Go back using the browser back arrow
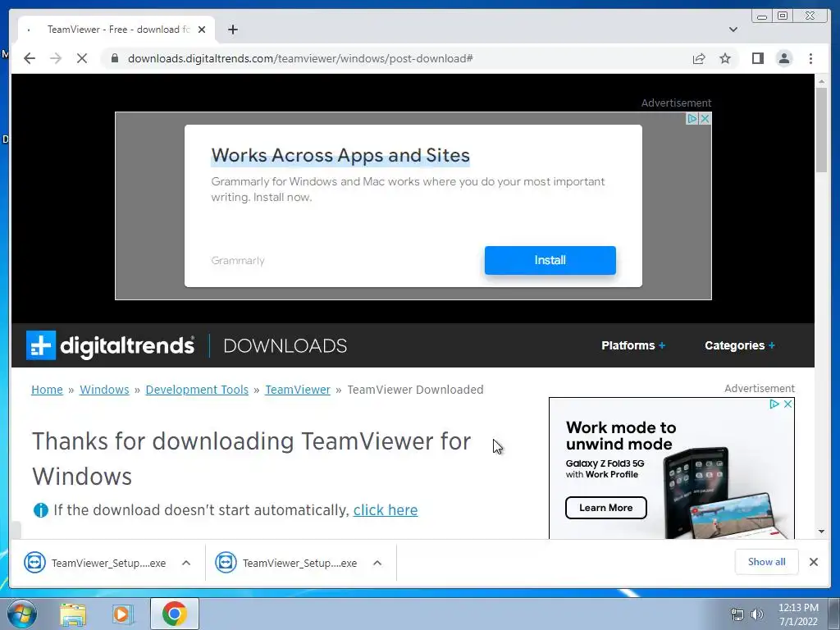 pyautogui.click(x=30, y=58)
